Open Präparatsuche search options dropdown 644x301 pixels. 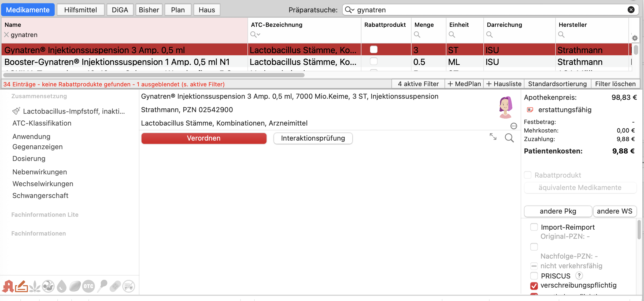350,10
